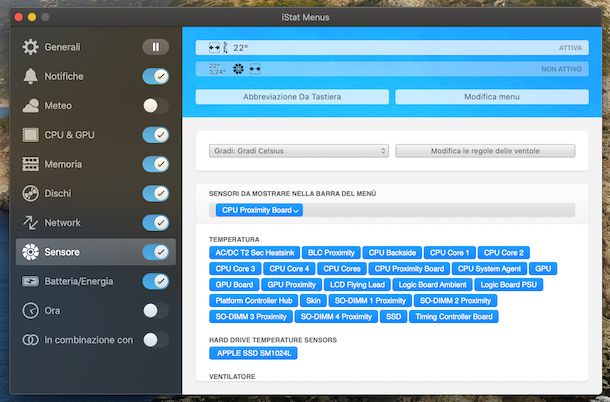Click Abbreviazione Da Tastiera button
The image size is (610, 402).
tap(292, 97)
